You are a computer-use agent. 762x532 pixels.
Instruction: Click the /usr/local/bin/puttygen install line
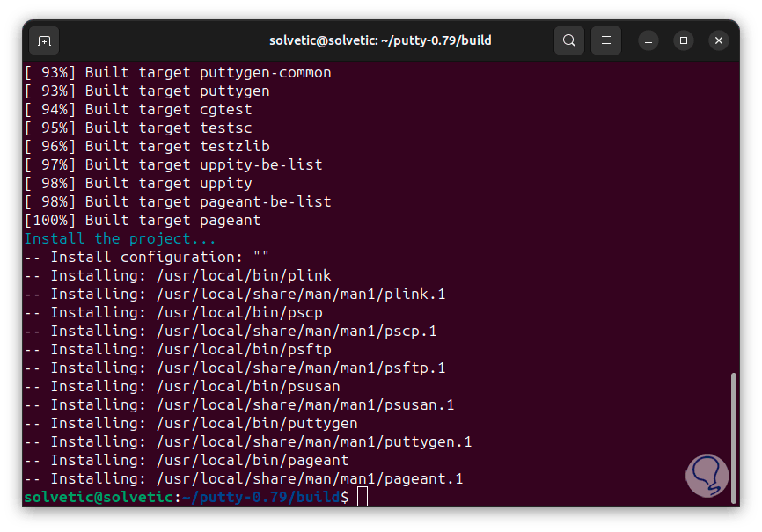point(191,423)
